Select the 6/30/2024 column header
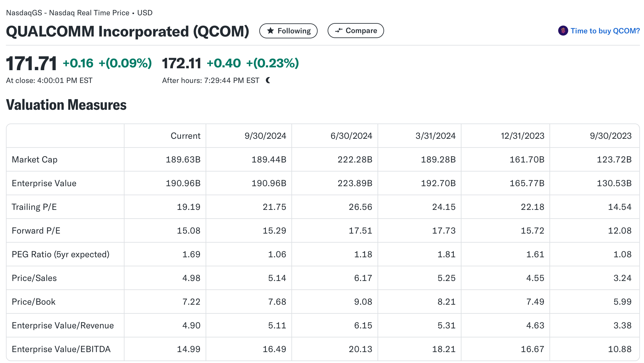The height and width of the screenshot is (363, 644). coord(351,136)
